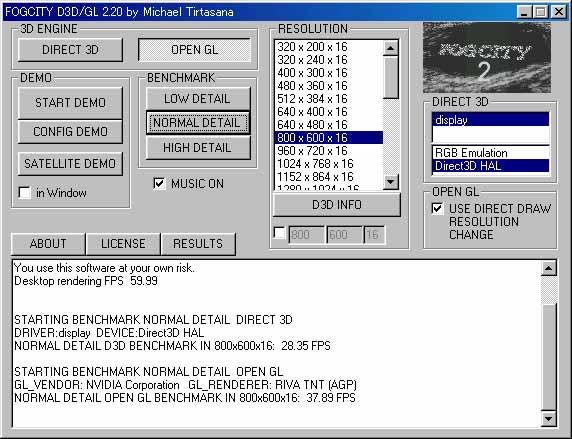Click the Open GL benchmark 37.89 FPS line
572x439 pixels.
tap(185, 398)
